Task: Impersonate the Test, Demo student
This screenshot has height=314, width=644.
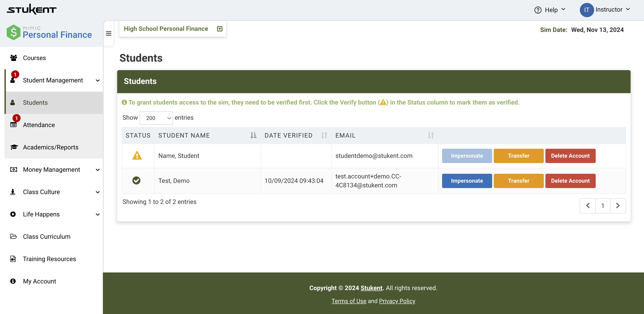Action: click(466, 181)
